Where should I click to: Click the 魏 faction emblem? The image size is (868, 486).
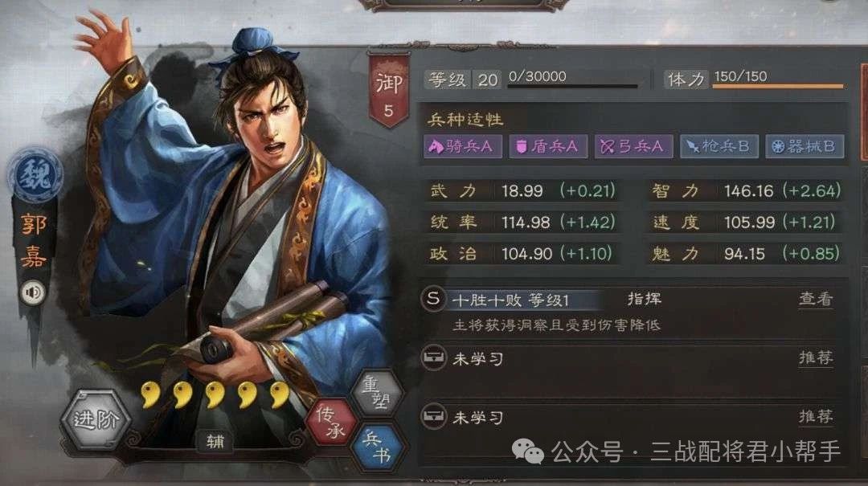(35, 175)
